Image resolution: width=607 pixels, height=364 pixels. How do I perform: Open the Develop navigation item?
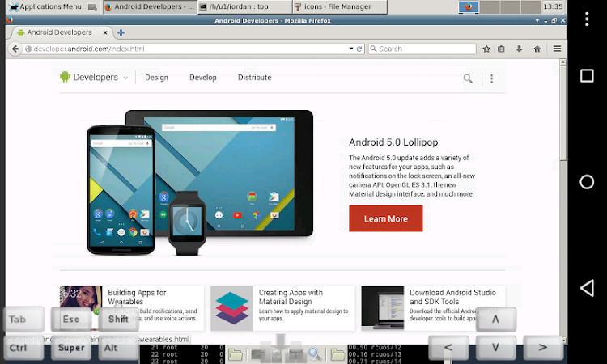203,78
